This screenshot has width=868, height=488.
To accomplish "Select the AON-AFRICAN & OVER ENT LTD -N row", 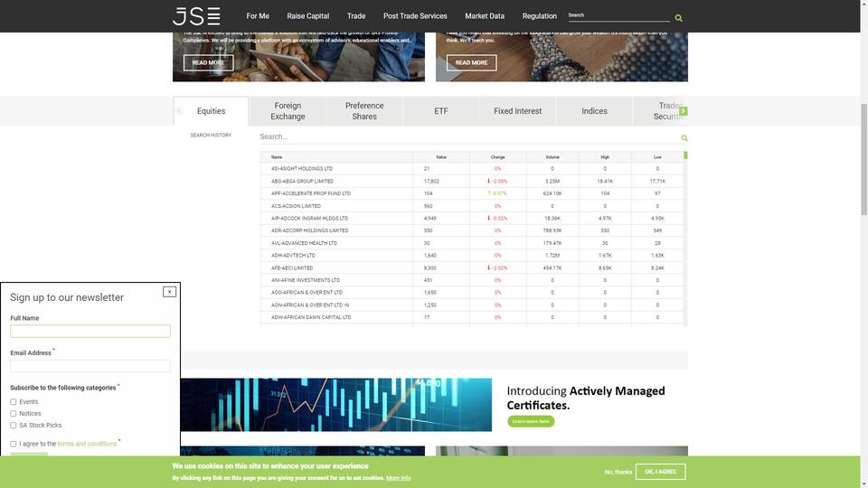I will (472, 305).
